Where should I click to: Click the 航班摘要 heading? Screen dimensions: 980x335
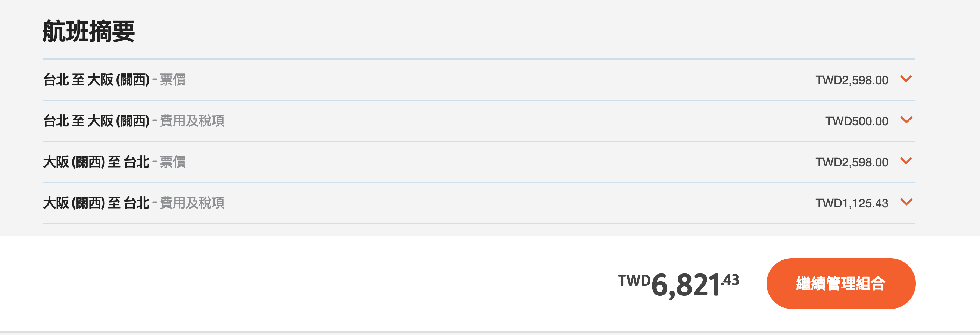click(x=89, y=32)
